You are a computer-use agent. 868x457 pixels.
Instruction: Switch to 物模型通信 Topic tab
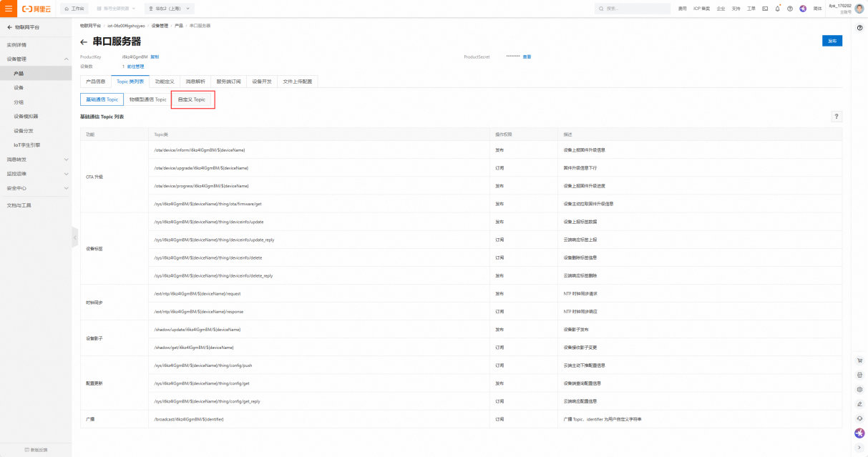coord(147,99)
